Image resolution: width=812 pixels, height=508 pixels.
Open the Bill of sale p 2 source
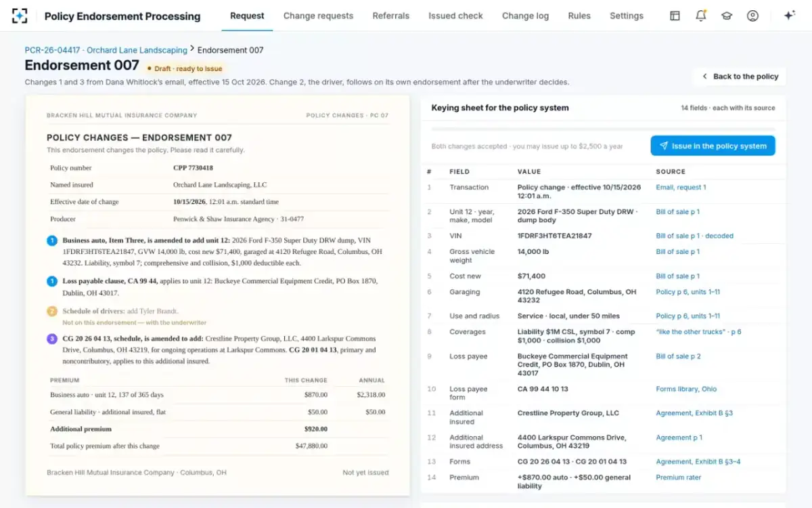click(678, 356)
